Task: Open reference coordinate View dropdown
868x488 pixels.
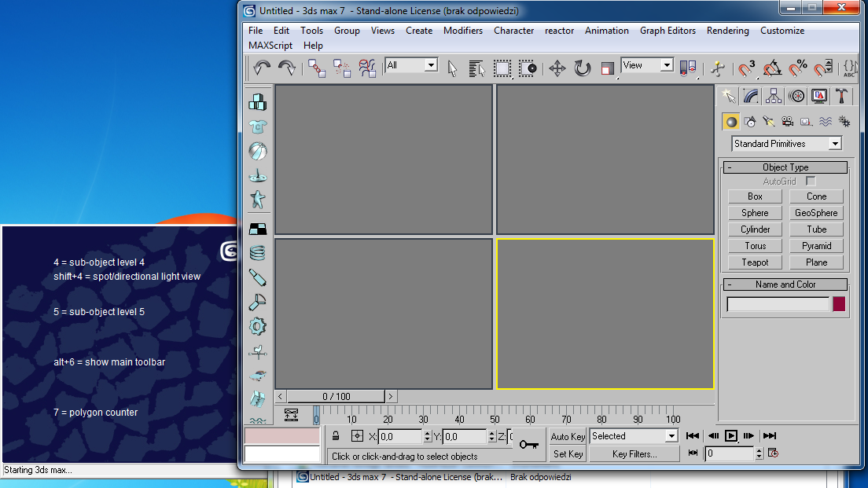Action: [647, 65]
